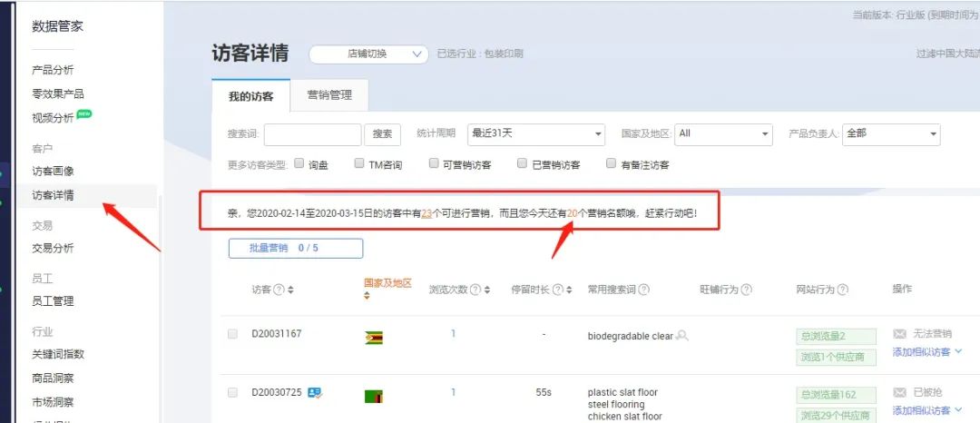Click the help icon next to 停留时长

pos(557,290)
